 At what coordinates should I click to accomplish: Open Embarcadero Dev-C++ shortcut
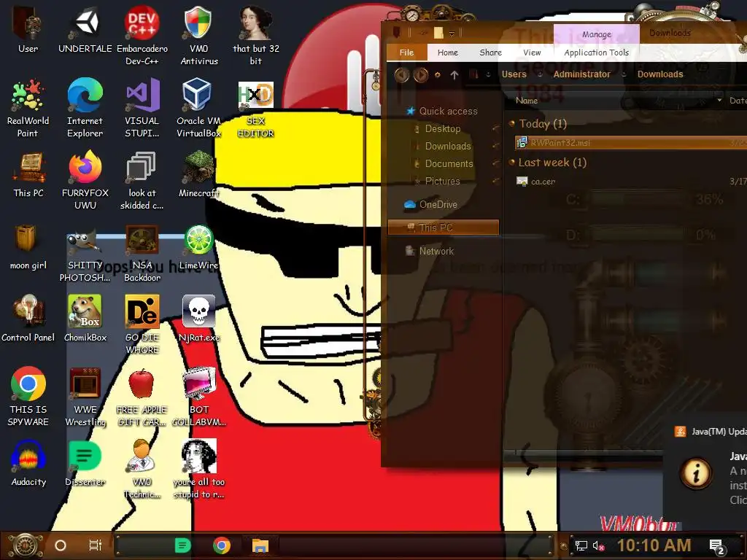[x=142, y=35]
